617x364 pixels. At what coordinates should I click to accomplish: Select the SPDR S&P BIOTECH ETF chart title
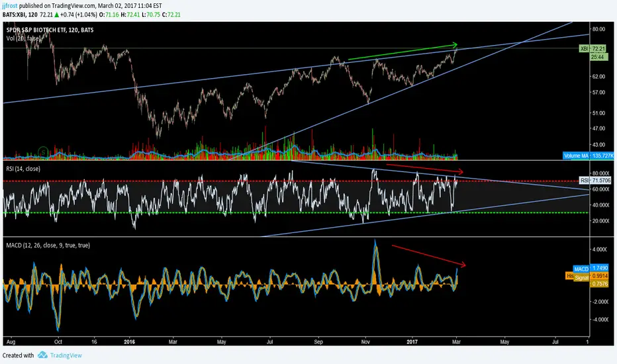pyautogui.click(x=50, y=30)
